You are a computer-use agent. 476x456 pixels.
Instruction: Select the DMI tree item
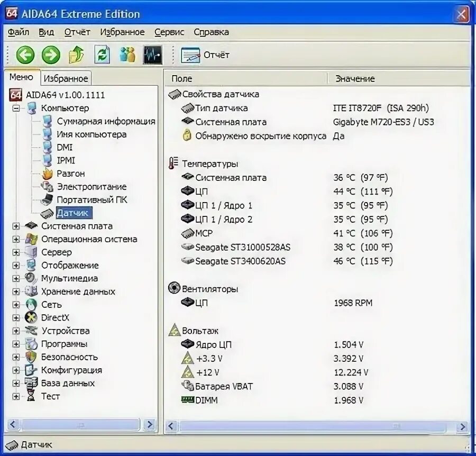(65, 147)
